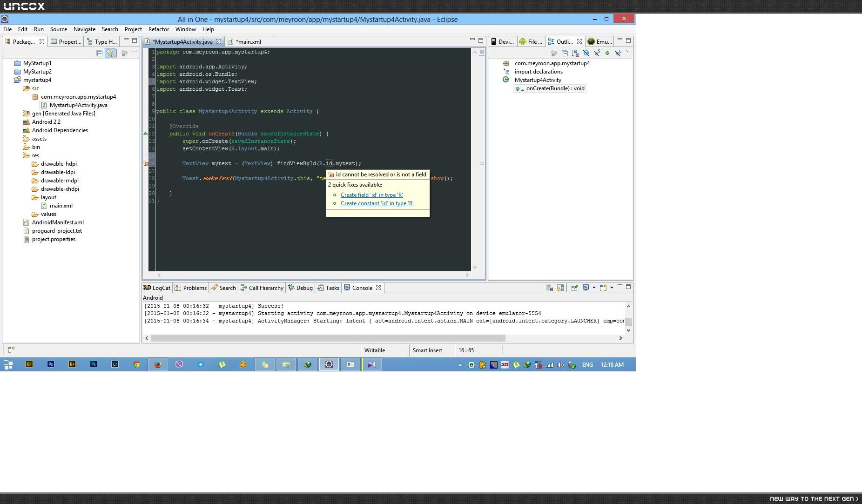Switch to the main.xml editor tab
Image resolution: width=862 pixels, height=504 pixels.
tap(248, 42)
